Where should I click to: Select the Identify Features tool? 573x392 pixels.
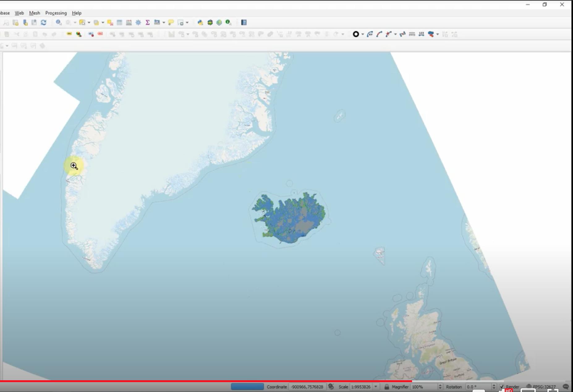(x=59, y=22)
